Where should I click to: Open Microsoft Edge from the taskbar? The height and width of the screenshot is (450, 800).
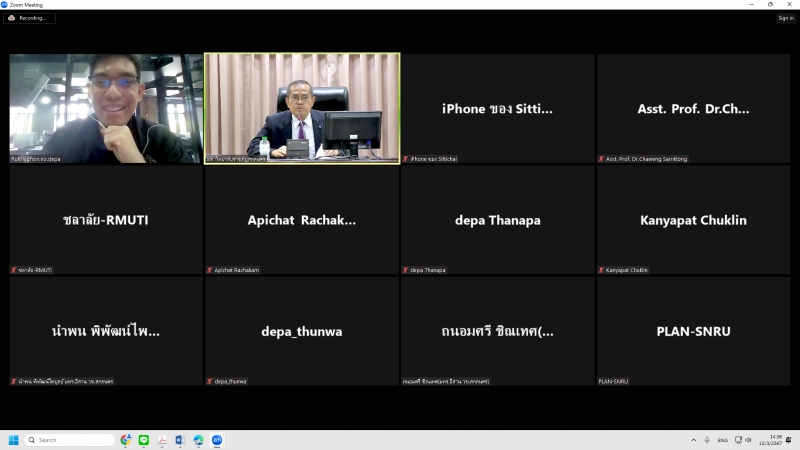point(199,440)
